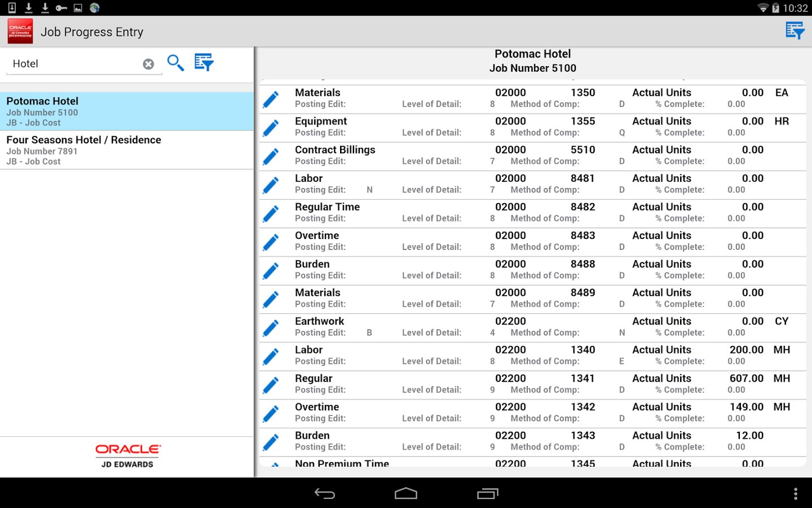The image size is (812, 508).
Task: Tap the Oracle JD Edwards footer logo
Action: (x=127, y=456)
